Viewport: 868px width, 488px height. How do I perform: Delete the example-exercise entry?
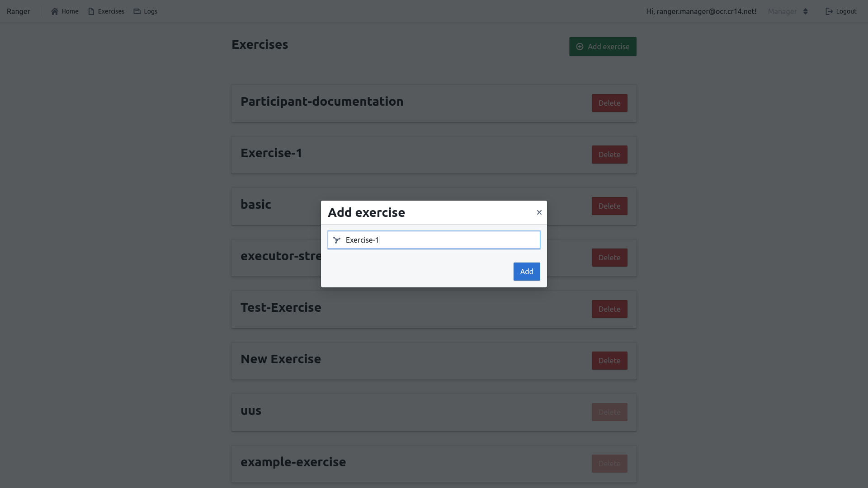tap(609, 463)
